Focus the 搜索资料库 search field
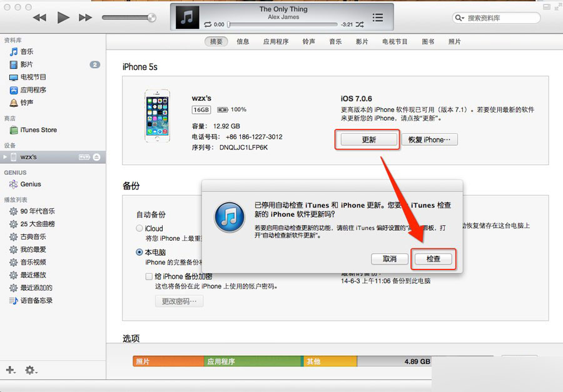The image size is (563, 392). point(496,18)
